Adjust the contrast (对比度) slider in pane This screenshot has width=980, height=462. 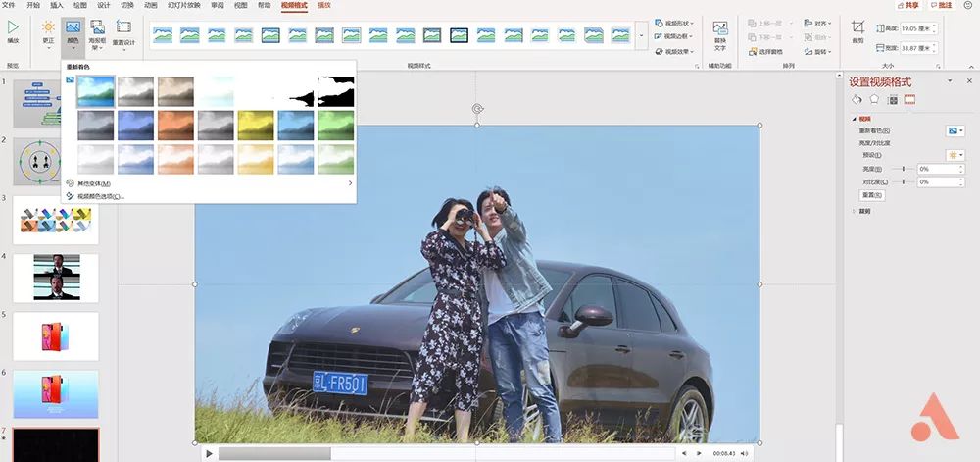coord(904,181)
